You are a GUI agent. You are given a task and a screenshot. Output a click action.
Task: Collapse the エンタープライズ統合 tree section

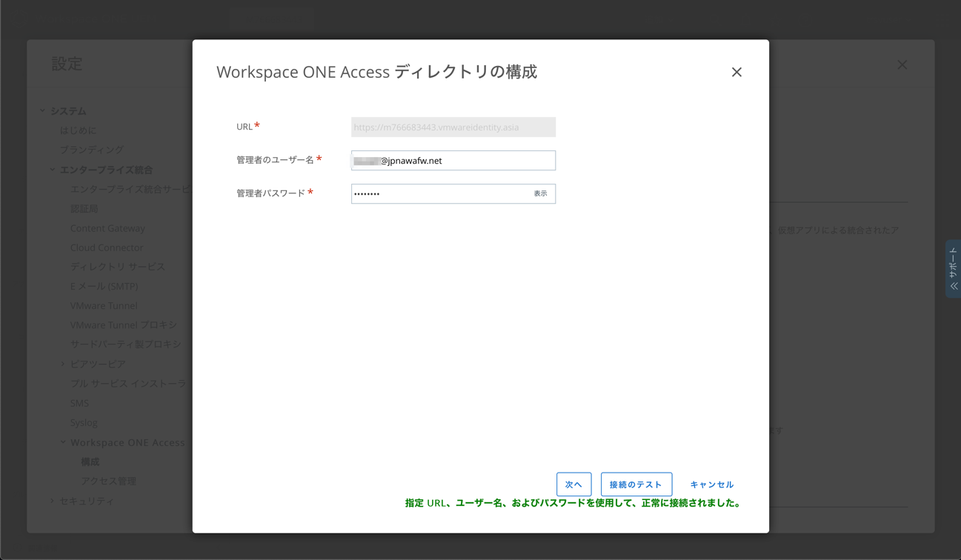point(53,170)
